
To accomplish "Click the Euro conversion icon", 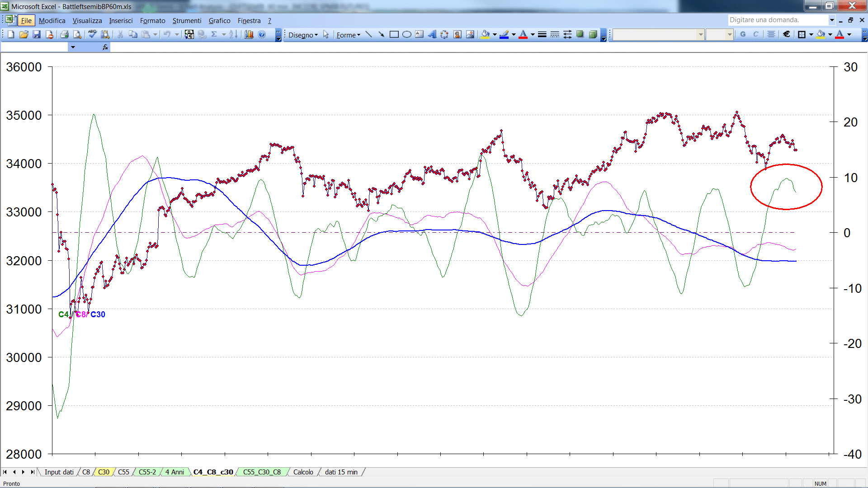I will pos(189,34).
